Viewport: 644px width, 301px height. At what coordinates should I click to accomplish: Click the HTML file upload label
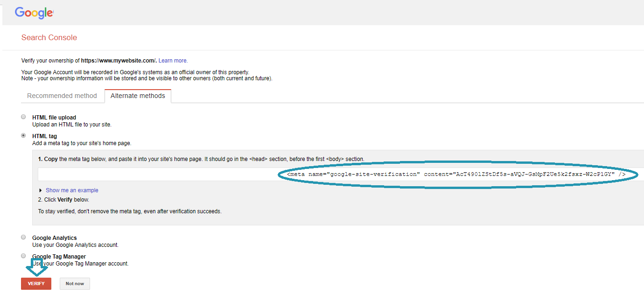[x=54, y=118]
